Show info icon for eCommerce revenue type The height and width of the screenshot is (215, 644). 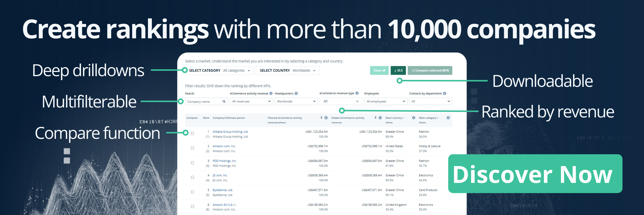pyautogui.click(x=357, y=93)
